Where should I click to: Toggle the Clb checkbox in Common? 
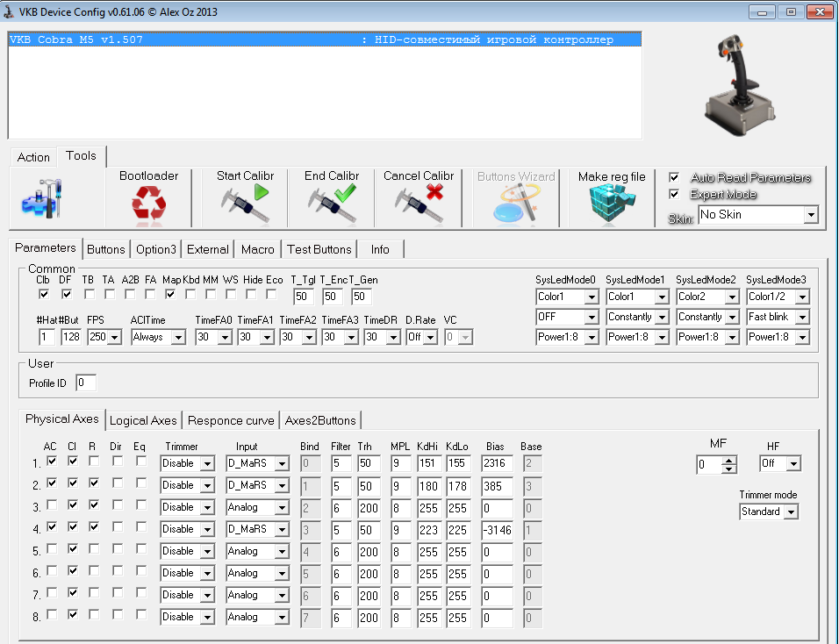44,295
